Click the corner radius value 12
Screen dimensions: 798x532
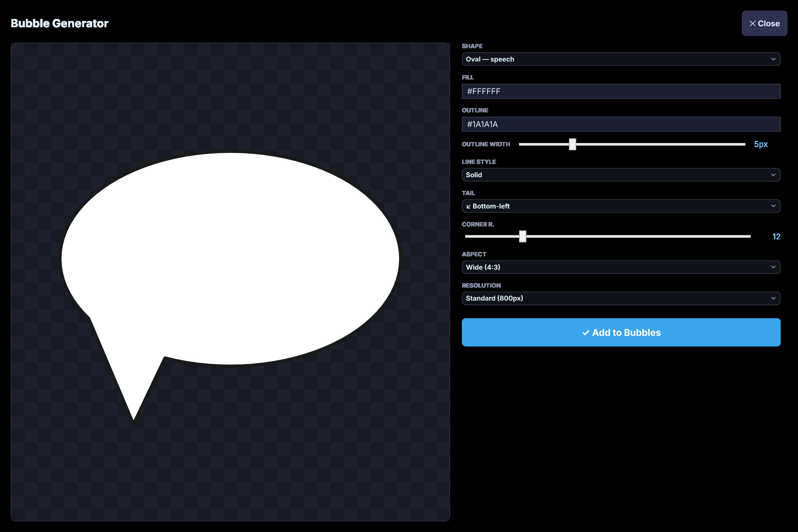click(x=776, y=236)
